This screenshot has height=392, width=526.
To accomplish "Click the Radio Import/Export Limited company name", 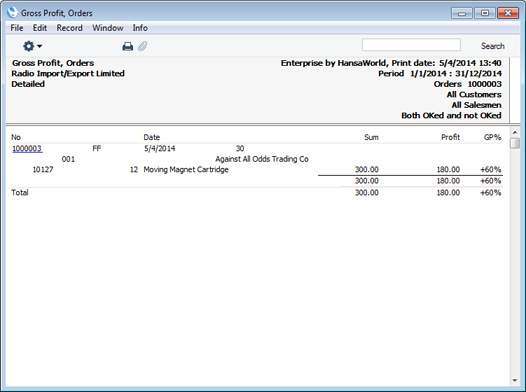I will tap(68, 73).
